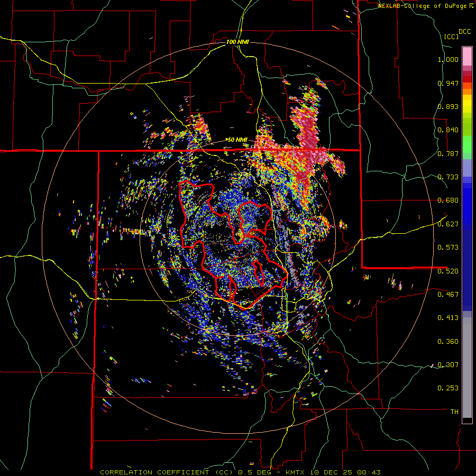
Task: Click the 0.520 legend value
Action: click(448, 271)
